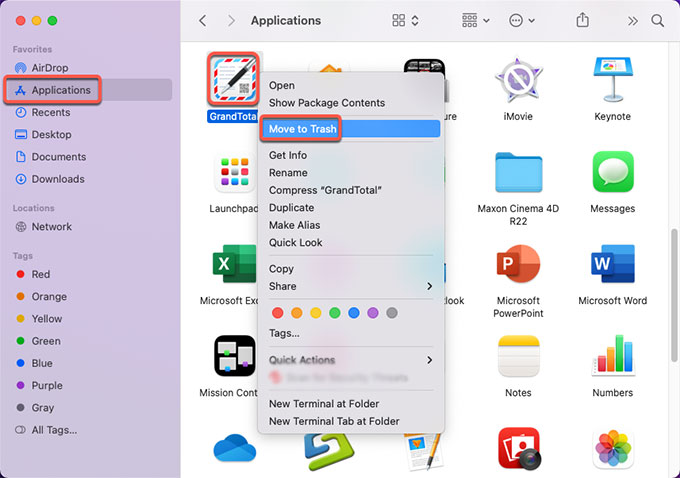Screen dimensions: 680x478
Task: Open the Action ellipsis menu
Action: click(x=521, y=20)
